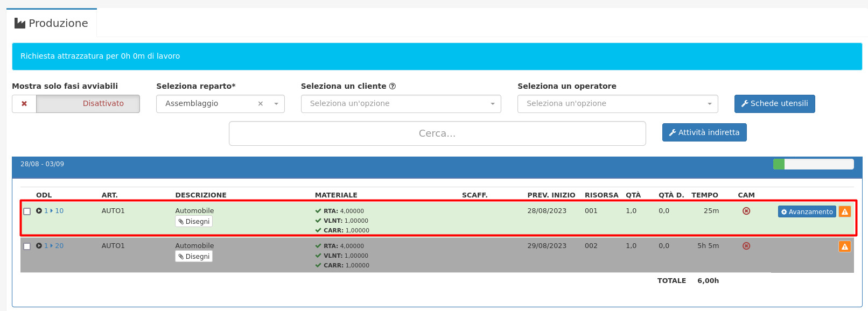Switch to the Produzione tab
This screenshot has height=311, width=868.
point(52,23)
